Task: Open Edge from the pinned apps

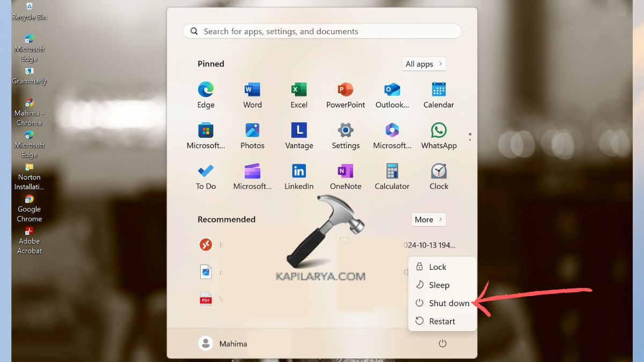Action: point(206,95)
